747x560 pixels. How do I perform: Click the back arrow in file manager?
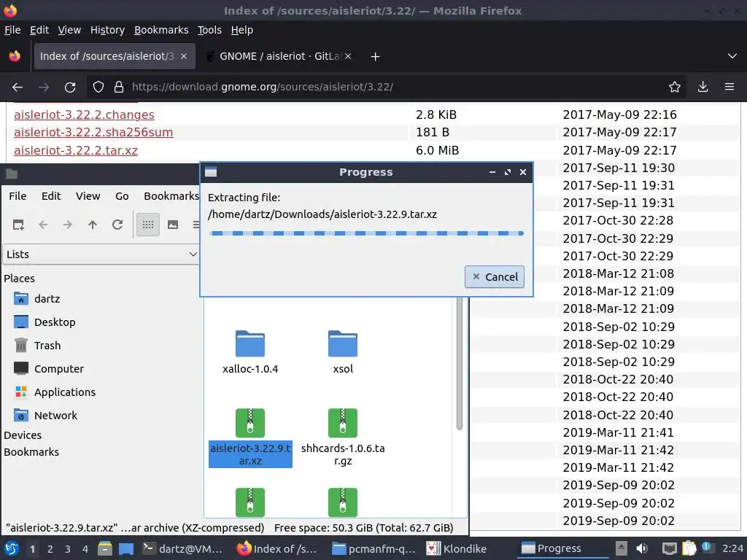click(x=43, y=225)
